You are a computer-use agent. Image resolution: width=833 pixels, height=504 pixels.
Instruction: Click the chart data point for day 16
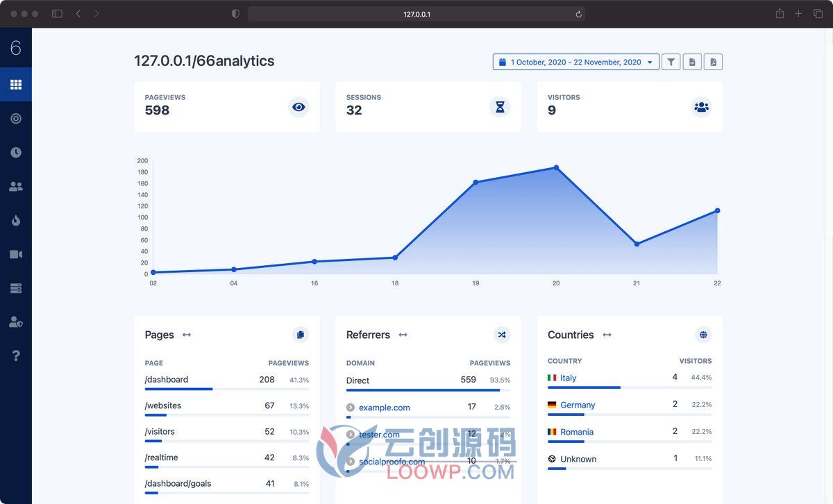pyautogui.click(x=314, y=262)
